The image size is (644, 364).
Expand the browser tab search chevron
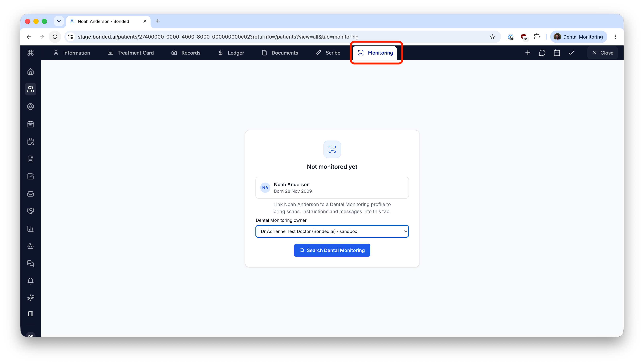(59, 21)
